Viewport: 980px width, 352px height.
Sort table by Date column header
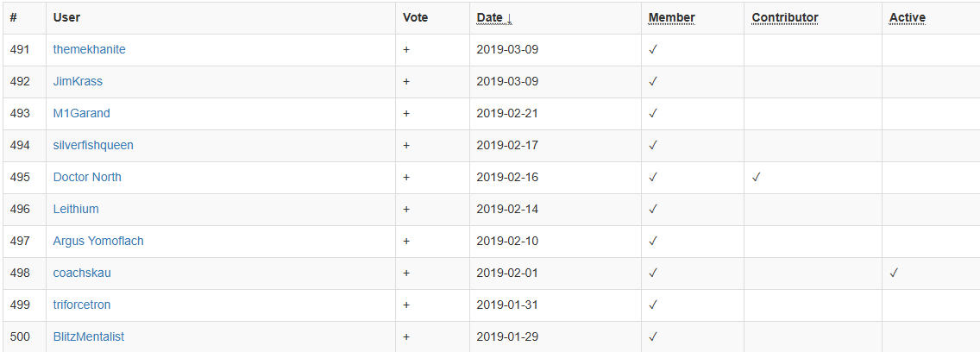[493, 17]
